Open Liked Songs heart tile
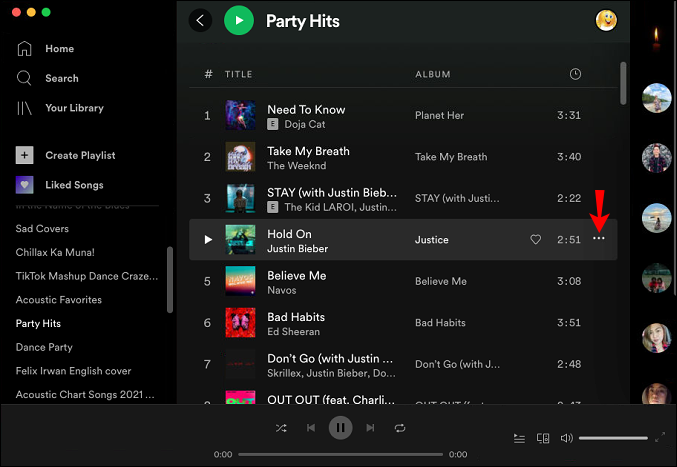 point(25,185)
